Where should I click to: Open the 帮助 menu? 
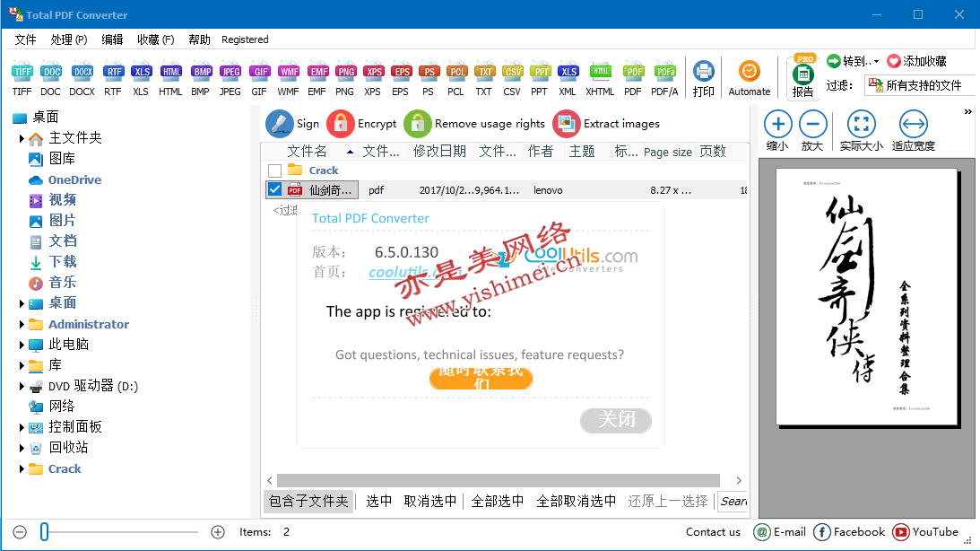pyautogui.click(x=199, y=39)
